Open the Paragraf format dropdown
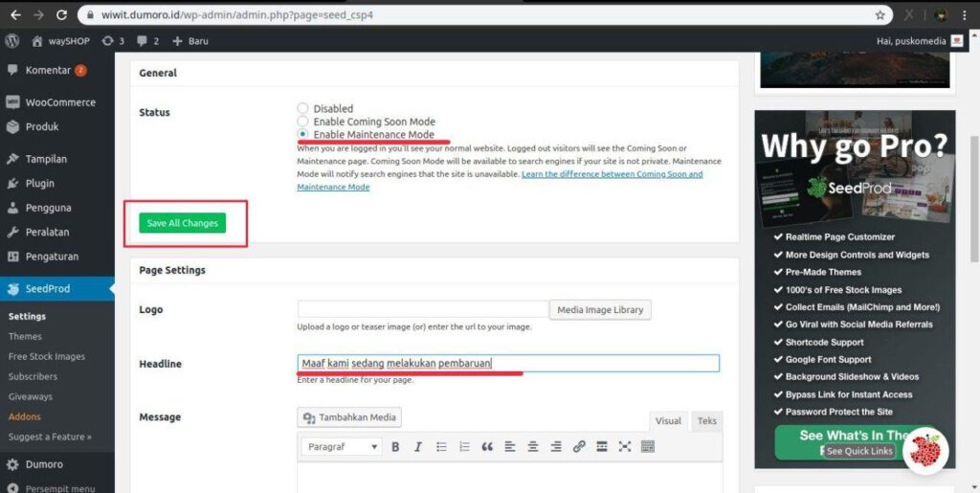Screen dimensions: 980x493 pyautogui.click(x=342, y=447)
